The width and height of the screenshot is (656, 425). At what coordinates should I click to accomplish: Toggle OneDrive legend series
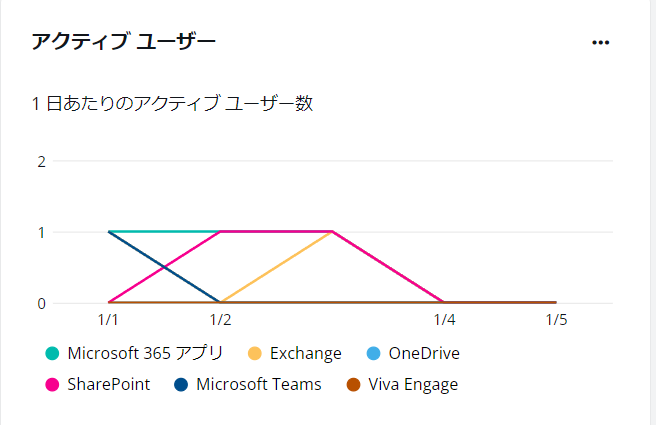(x=413, y=353)
